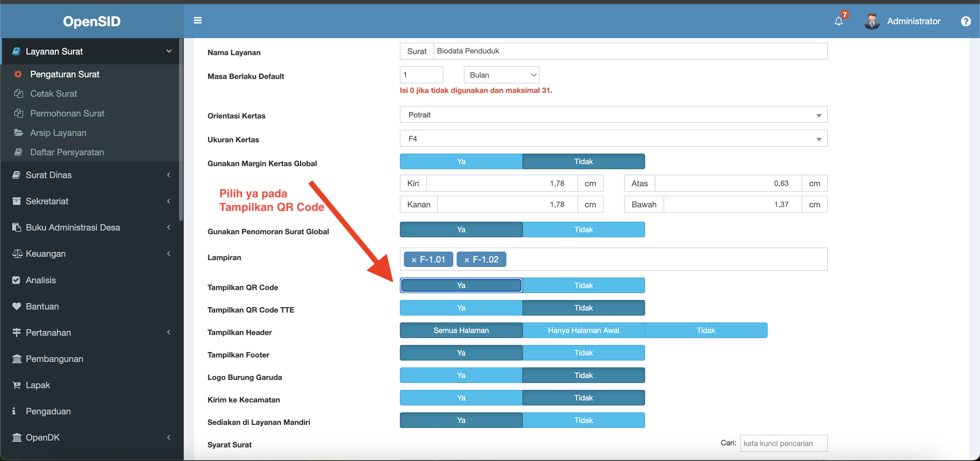The height and width of the screenshot is (461, 980).
Task: Click the help question mark icon
Action: tap(966, 21)
